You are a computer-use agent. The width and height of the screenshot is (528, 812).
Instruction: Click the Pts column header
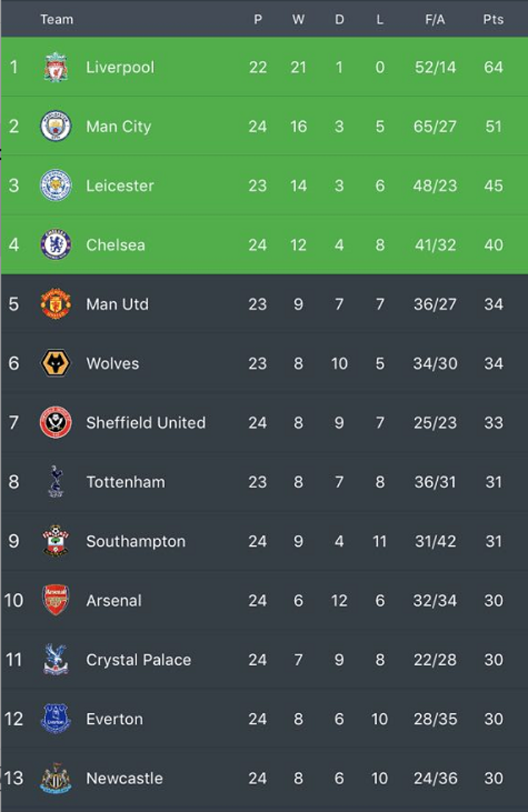[494, 20]
